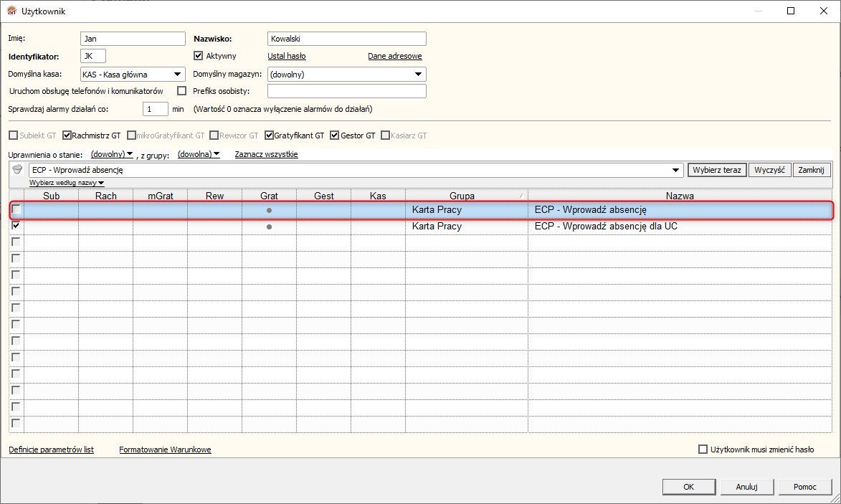Click the alarm interval minutes field

tap(156, 109)
